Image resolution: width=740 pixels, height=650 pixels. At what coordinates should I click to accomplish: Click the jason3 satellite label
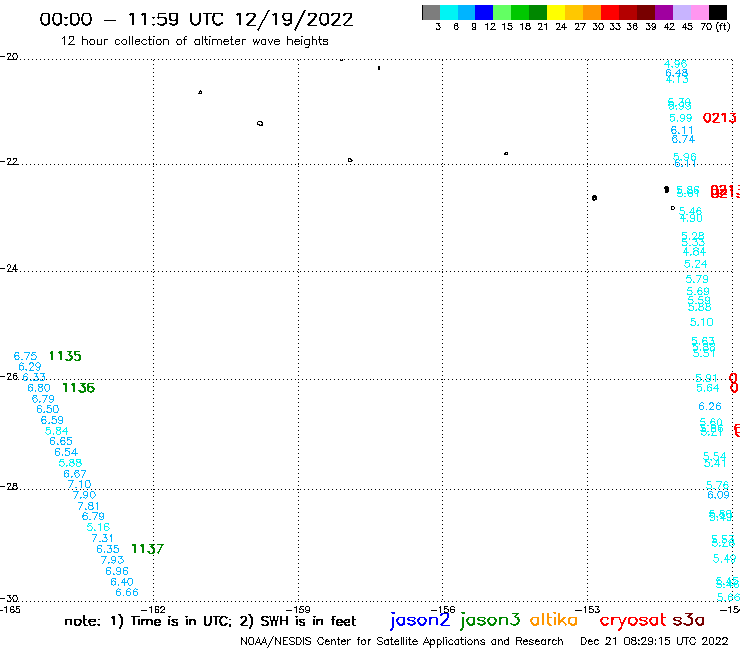490,620
